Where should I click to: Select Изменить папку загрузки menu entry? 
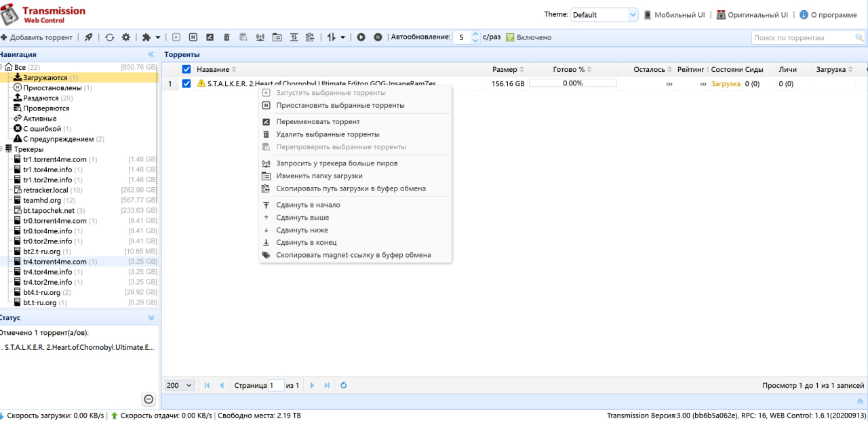(x=323, y=176)
